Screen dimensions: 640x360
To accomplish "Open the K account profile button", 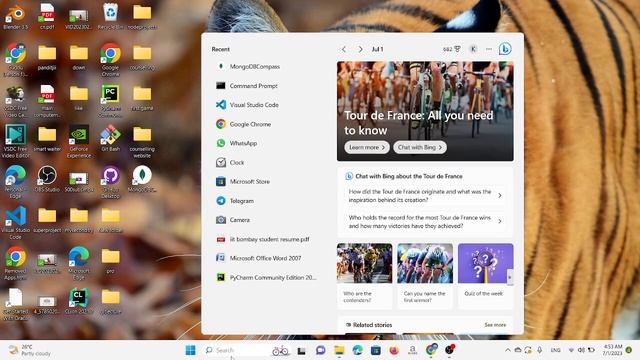I will [473, 49].
